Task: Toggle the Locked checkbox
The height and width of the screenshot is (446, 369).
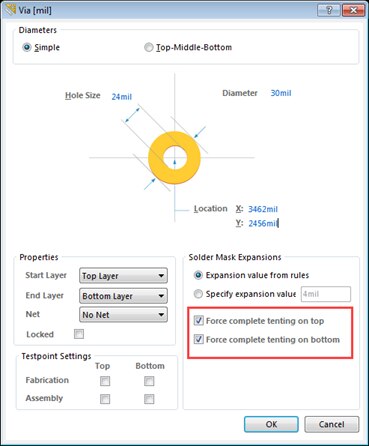Action: click(79, 334)
